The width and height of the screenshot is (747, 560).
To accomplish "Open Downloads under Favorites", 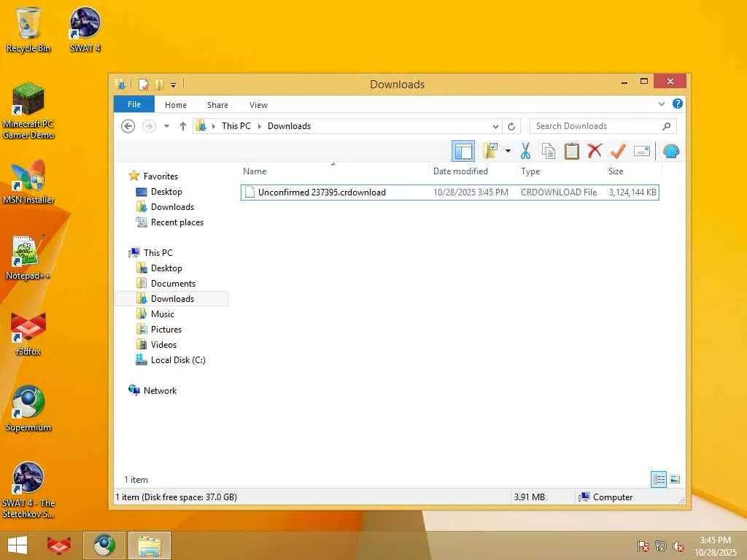I will pyautogui.click(x=172, y=206).
